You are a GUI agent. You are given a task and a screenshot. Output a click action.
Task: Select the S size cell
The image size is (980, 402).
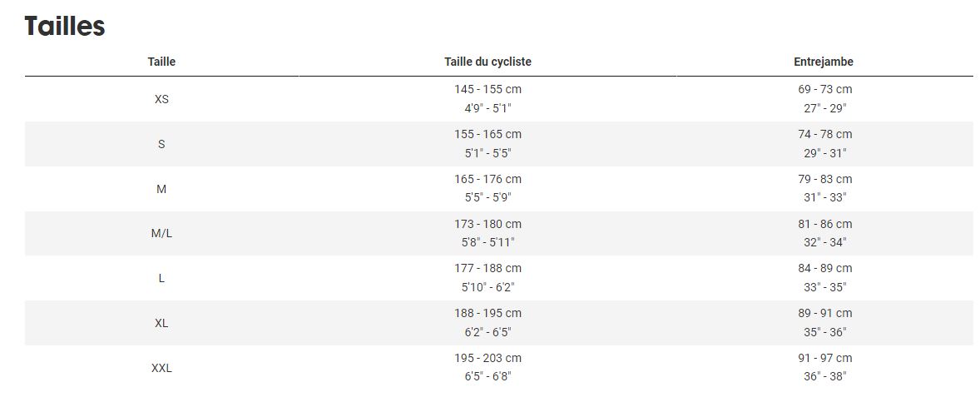pyautogui.click(x=161, y=144)
